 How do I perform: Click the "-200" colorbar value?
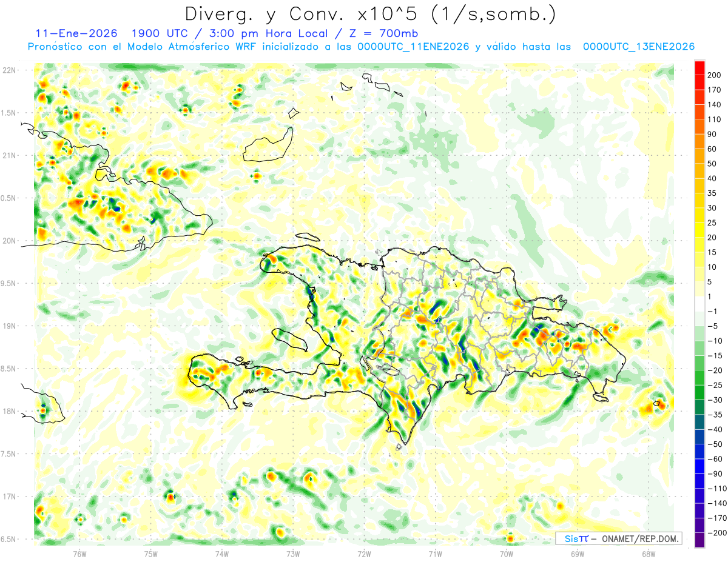coord(718,532)
